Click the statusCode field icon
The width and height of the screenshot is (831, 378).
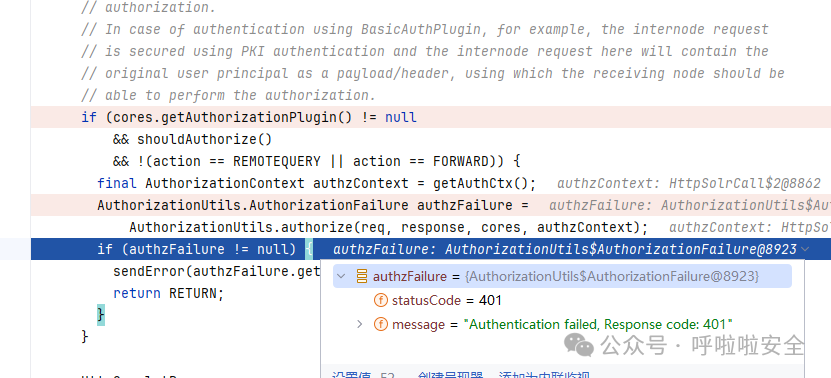(381, 301)
